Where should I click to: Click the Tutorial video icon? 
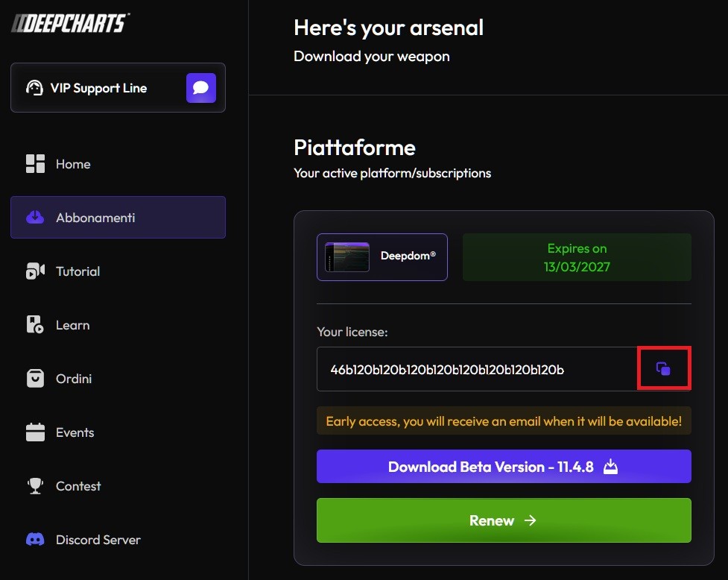pos(35,271)
